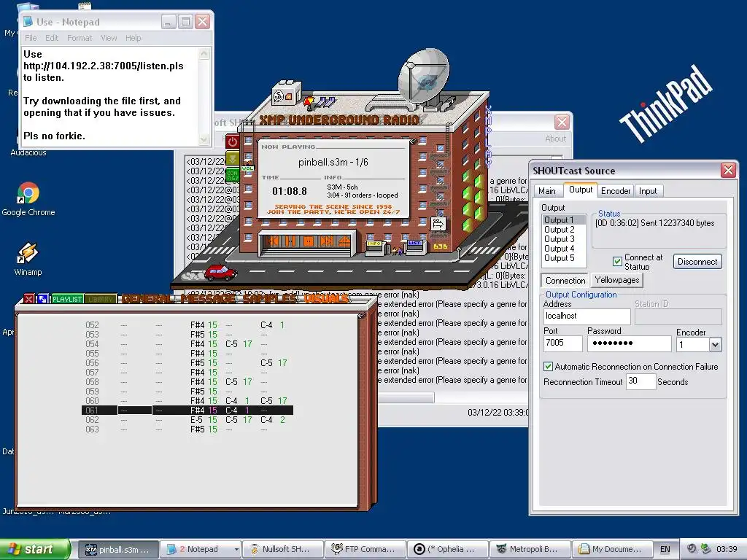The width and height of the screenshot is (747, 560).
Task: Click the stop button on XMPlay
Action: pos(309,241)
